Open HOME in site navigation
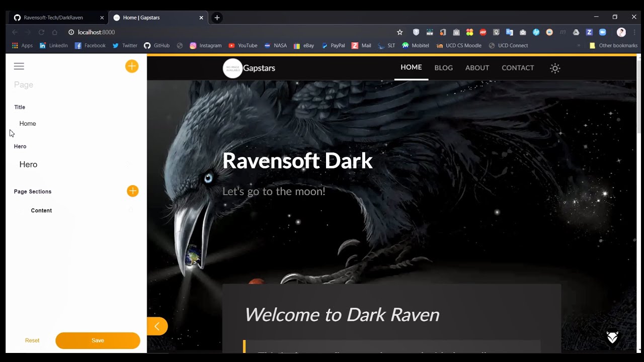 tap(411, 67)
